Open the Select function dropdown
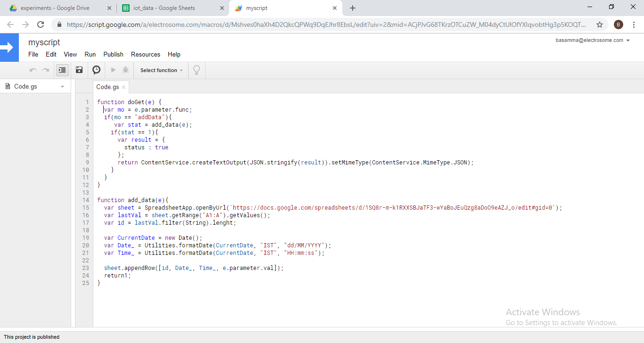The height and width of the screenshot is (343, 644). tap(161, 70)
